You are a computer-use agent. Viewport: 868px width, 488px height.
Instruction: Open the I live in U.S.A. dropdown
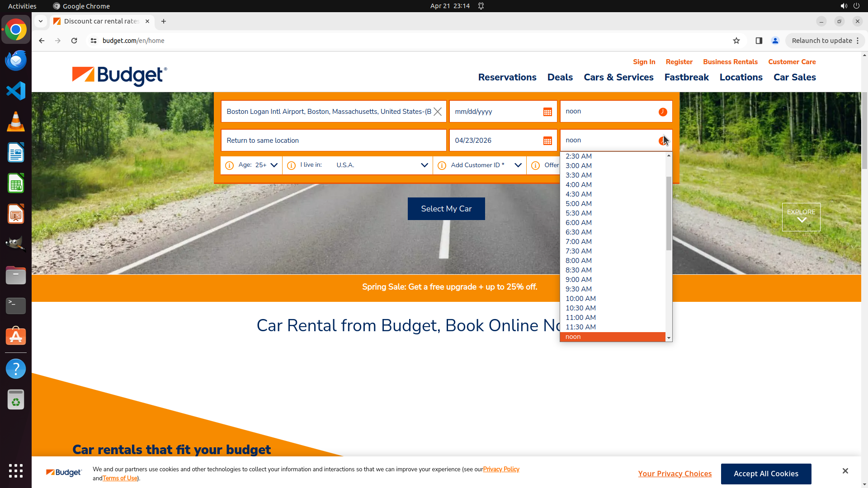424,165
